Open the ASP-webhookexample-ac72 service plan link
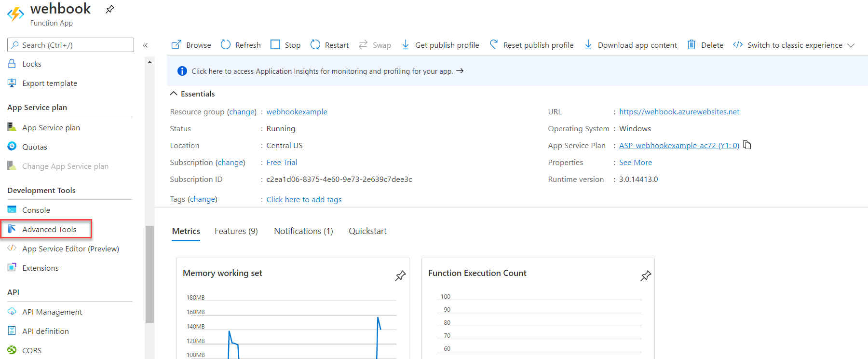 click(679, 146)
